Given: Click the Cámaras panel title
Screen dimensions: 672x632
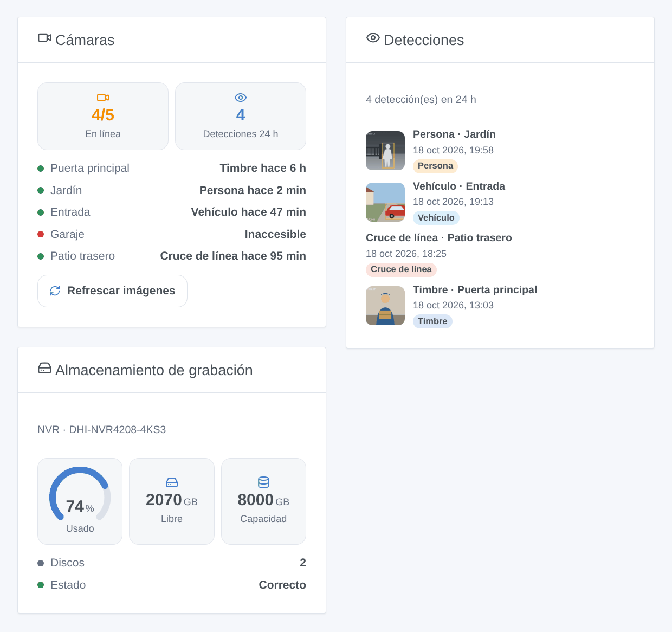Looking at the screenshot, I should 85,40.
